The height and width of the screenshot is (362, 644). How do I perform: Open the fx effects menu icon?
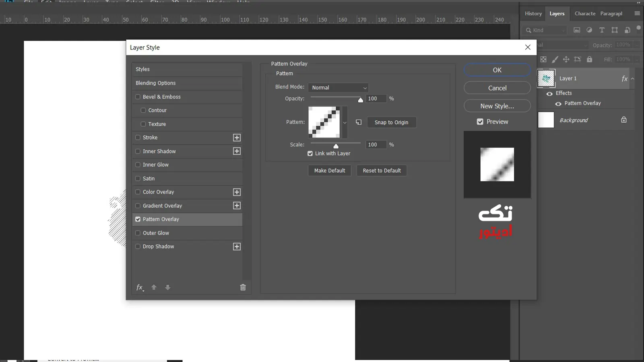140,287
